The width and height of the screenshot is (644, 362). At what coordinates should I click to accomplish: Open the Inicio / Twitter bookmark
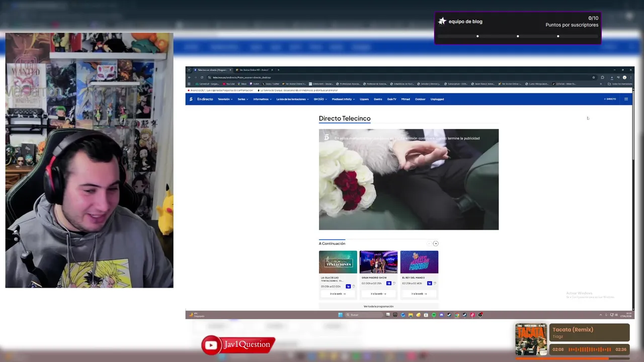pos(271,84)
